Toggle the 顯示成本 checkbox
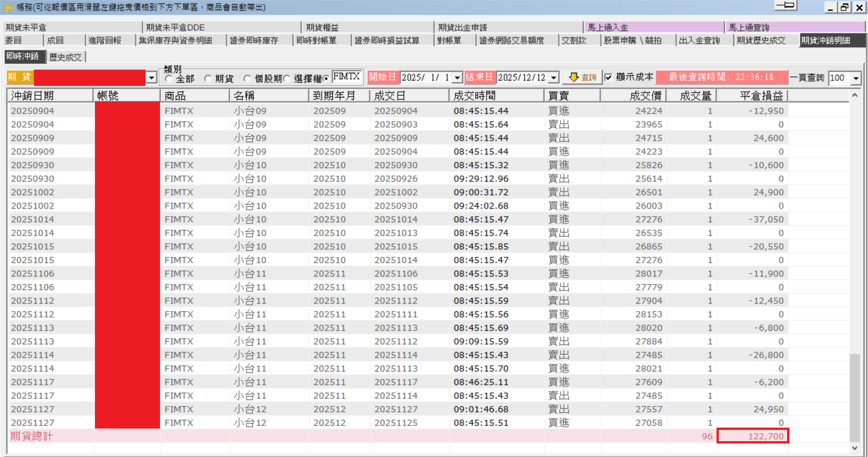868x457 pixels. pos(609,77)
